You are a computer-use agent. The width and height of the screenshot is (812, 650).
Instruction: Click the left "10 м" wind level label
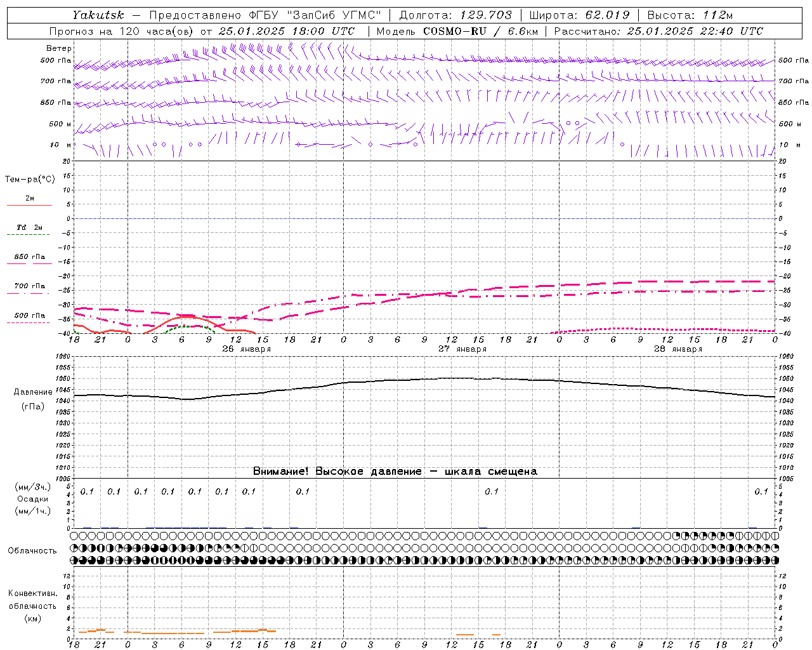(61, 145)
